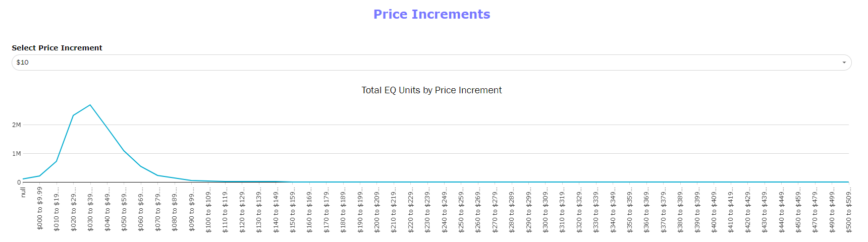Click the $050 to $59 axis label

[124, 209]
